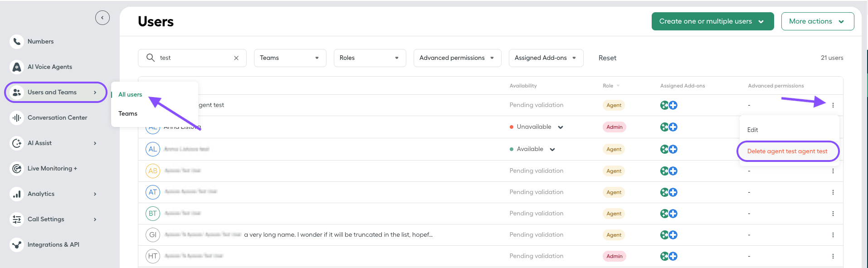868x268 pixels.
Task: Open three-dot menu for the AT row
Action: click(x=833, y=192)
